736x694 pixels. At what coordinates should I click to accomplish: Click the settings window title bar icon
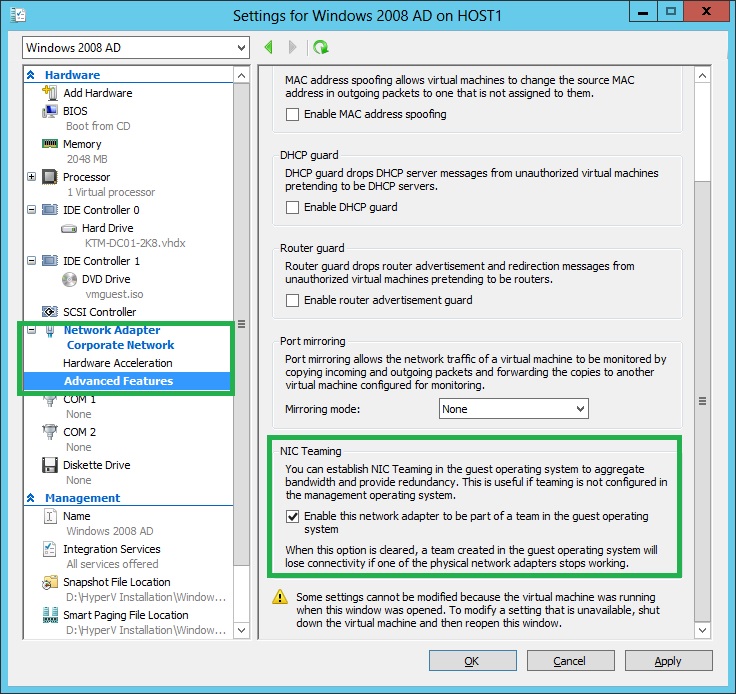[x=18, y=15]
